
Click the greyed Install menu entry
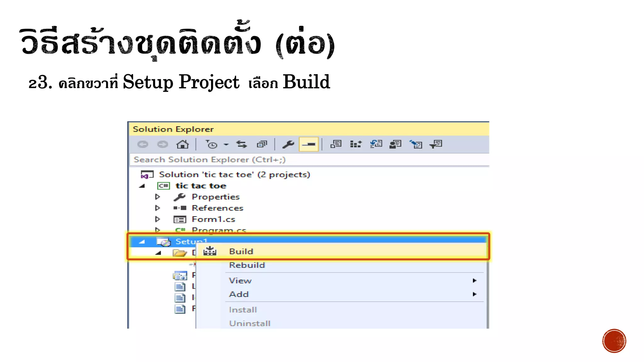pyautogui.click(x=243, y=310)
